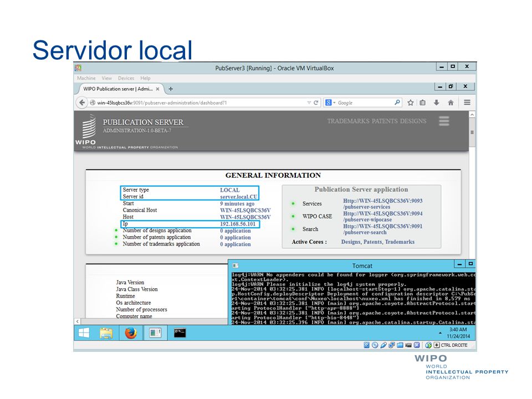Viewport: 532px width, 399px height.
Task: Click the VirtualBox hard disk status icon
Action: click(x=366, y=345)
